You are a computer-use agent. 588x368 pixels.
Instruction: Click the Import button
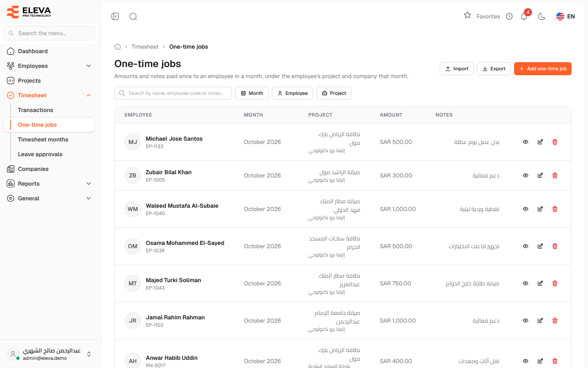(457, 69)
